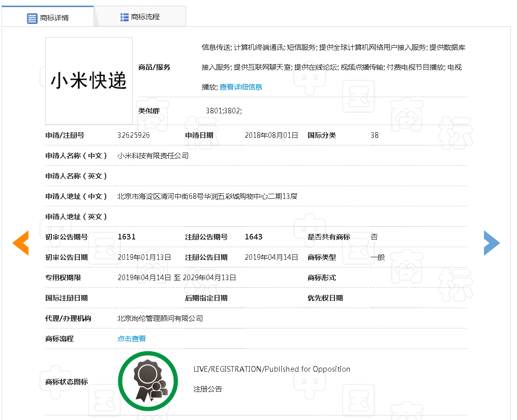
Task: Click the orange previous-trademark arrow
Action: (20, 243)
